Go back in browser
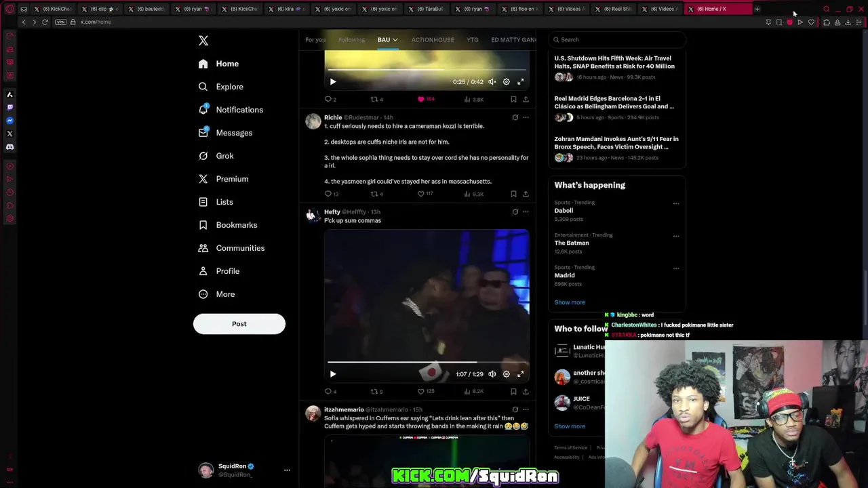 click(24, 22)
